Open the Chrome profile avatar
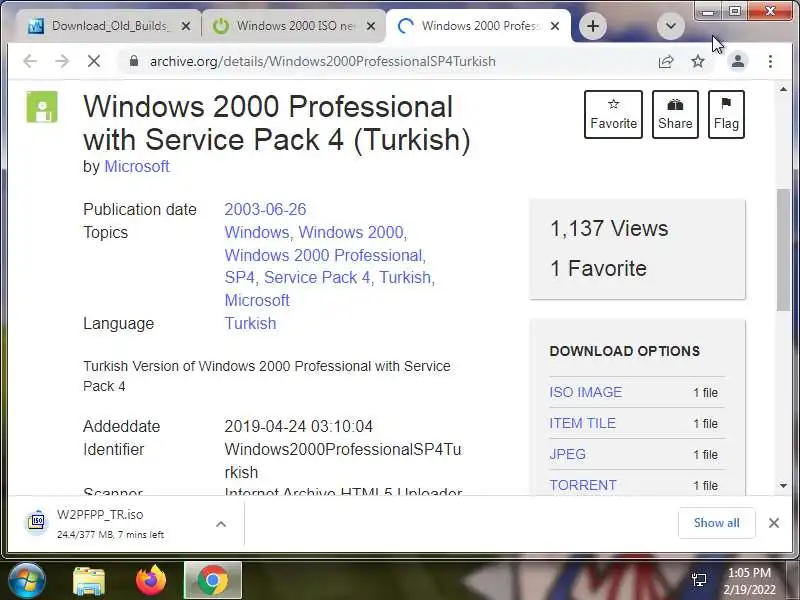Image resolution: width=800 pixels, height=600 pixels. [x=738, y=61]
